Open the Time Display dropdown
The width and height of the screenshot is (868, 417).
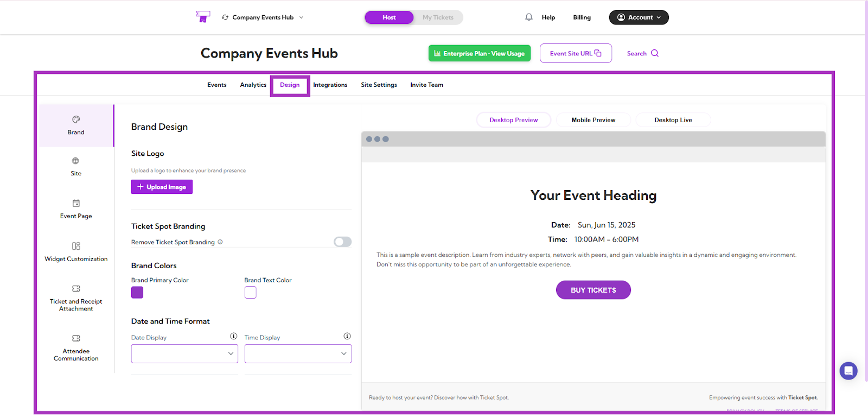(298, 353)
